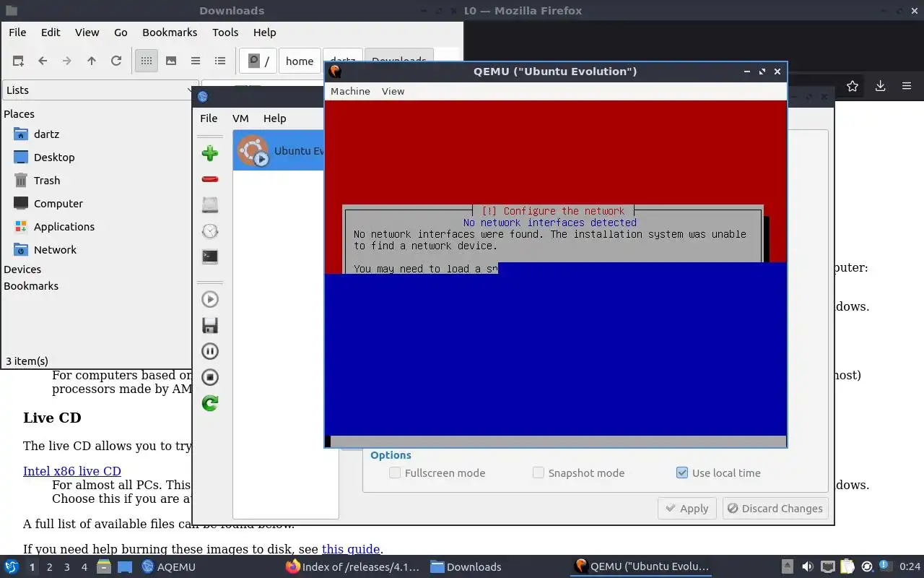
Task: Open the Bookmarks menu
Action: tap(170, 33)
